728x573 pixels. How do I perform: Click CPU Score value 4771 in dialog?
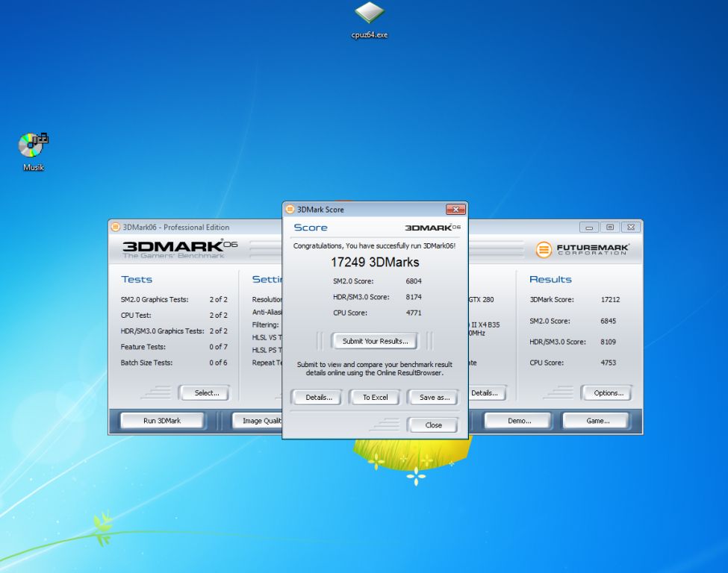[413, 313]
